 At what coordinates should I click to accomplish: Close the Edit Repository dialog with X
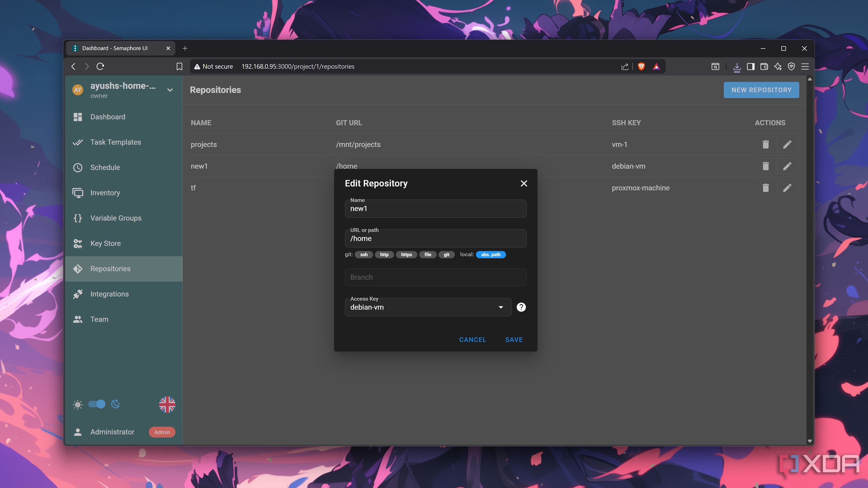(x=524, y=183)
